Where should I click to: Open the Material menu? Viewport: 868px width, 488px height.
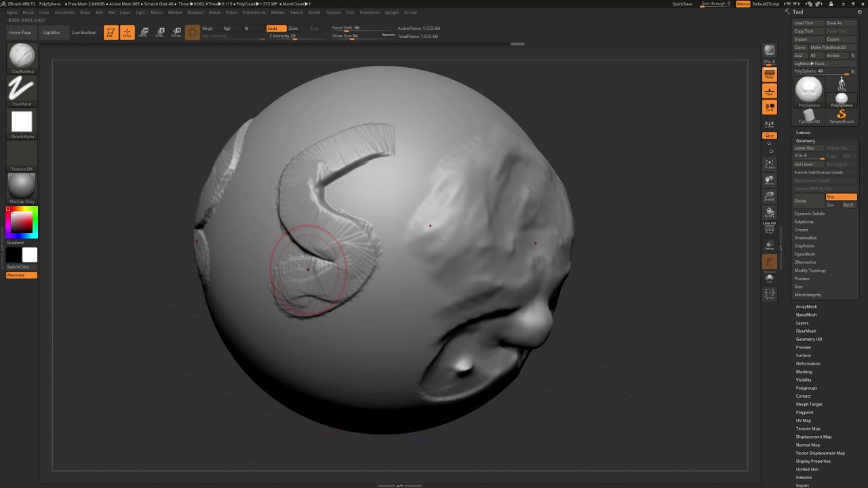click(195, 12)
